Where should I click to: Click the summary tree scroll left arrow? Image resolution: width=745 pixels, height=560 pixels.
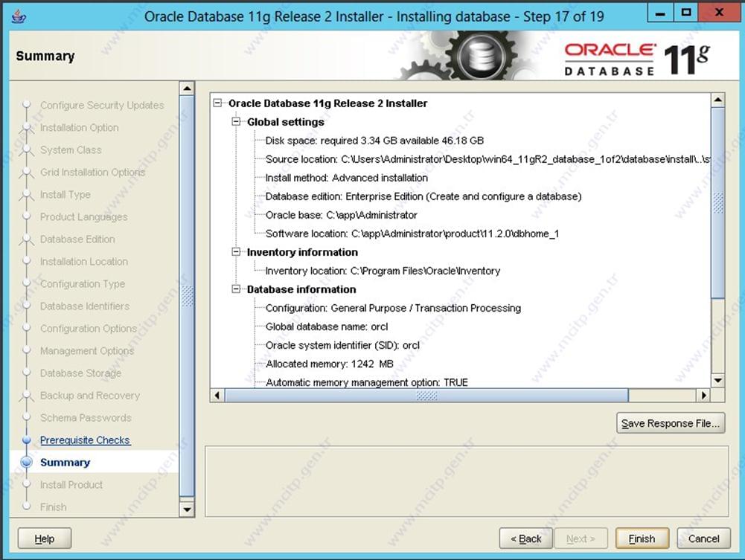(x=217, y=396)
